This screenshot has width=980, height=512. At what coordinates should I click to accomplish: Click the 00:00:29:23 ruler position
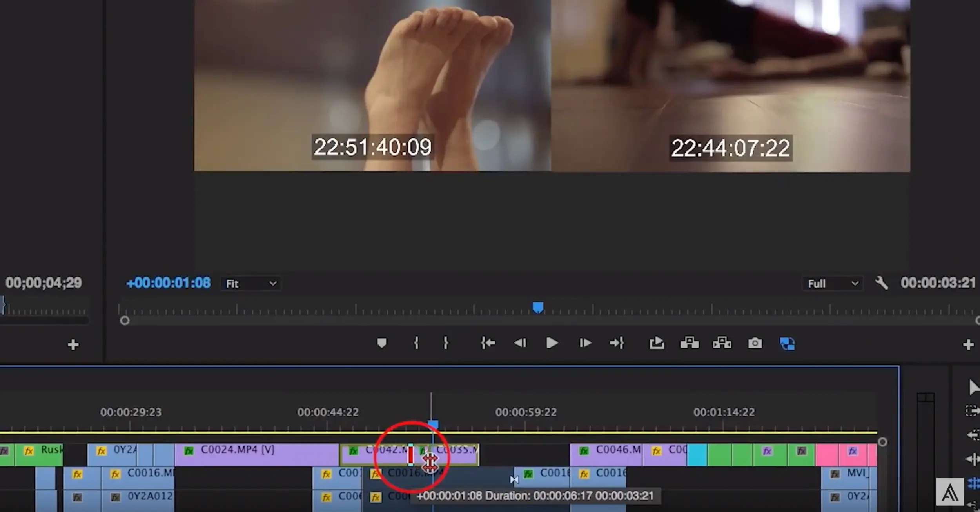pos(131,412)
